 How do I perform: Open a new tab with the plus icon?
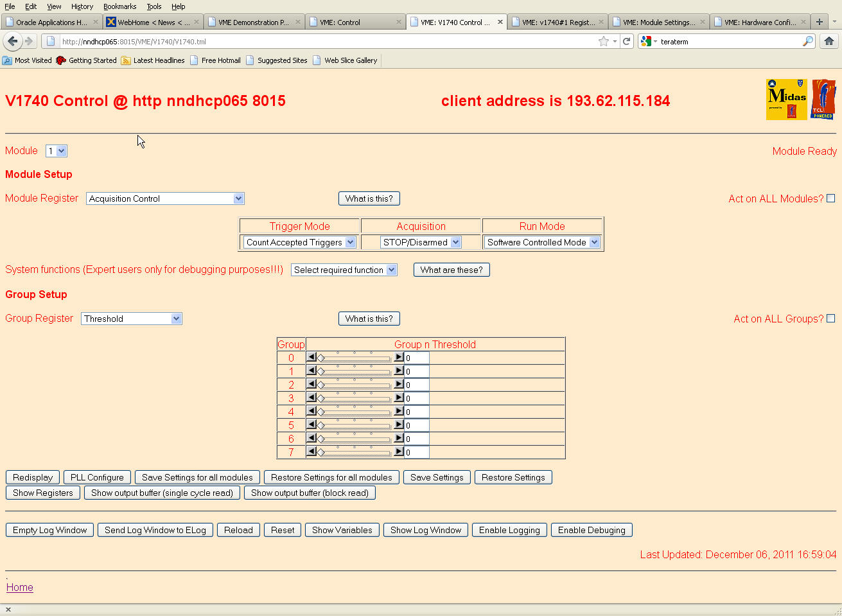click(820, 22)
